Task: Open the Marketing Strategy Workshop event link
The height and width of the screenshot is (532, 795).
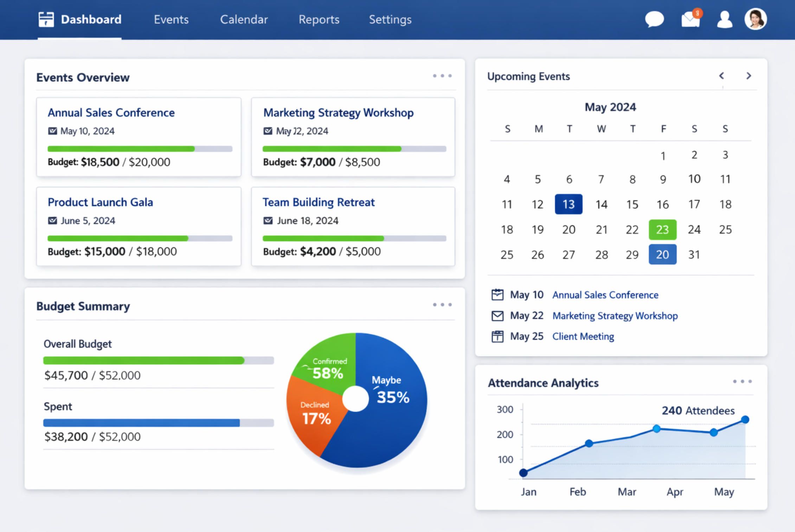Action: (x=615, y=316)
